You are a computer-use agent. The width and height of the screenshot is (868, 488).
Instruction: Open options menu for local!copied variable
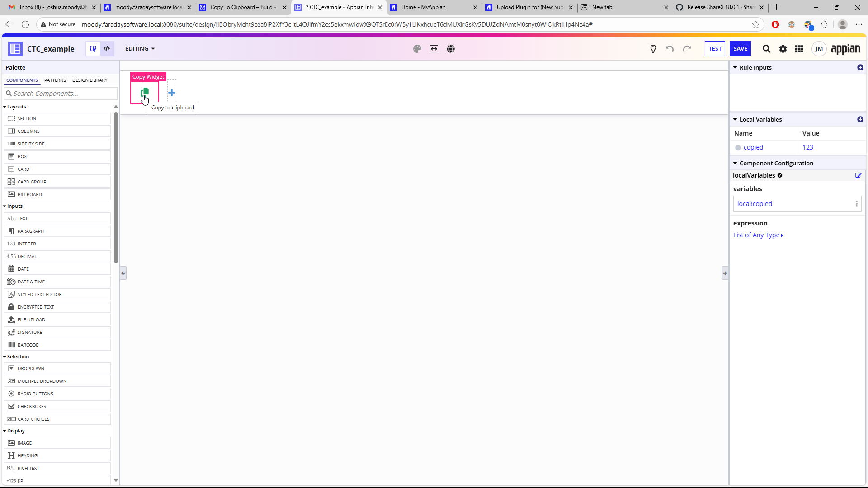(x=856, y=204)
